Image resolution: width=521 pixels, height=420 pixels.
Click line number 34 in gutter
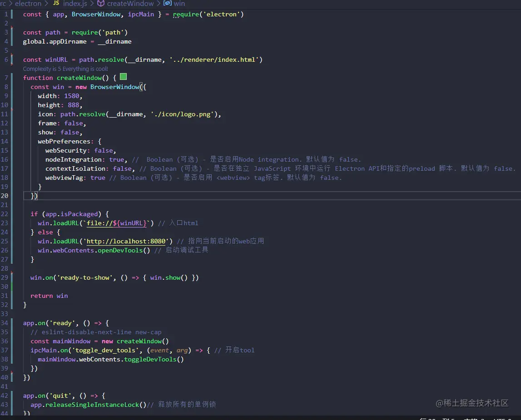click(x=5, y=323)
